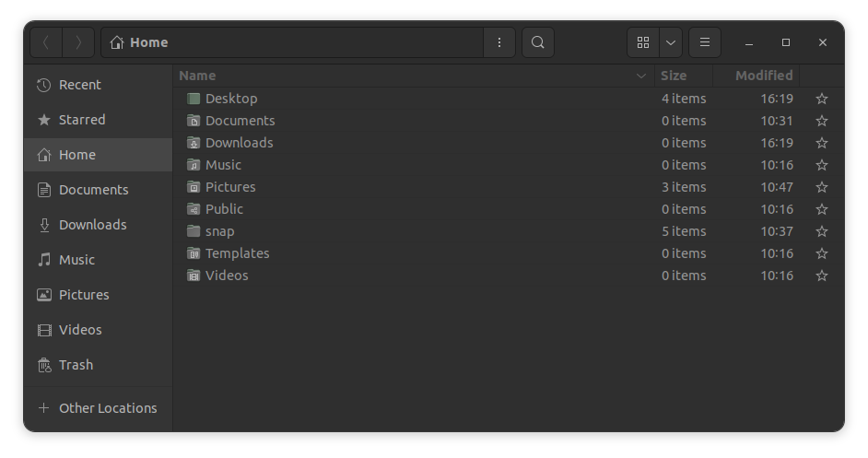Star the Downloads folder row
Viewport: 868px width, 458px height.
tap(822, 143)
